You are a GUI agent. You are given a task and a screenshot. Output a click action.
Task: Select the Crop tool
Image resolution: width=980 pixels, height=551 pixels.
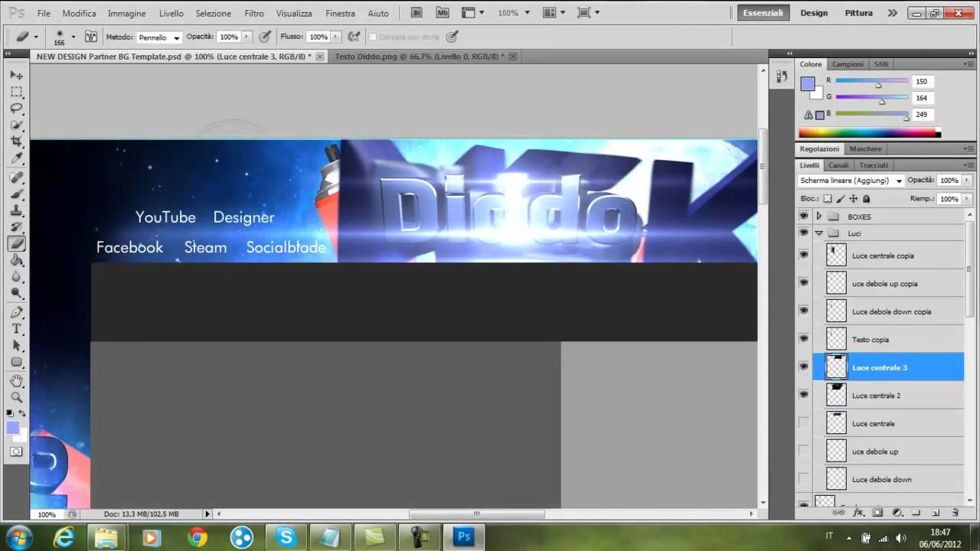[x=17, y=142]
